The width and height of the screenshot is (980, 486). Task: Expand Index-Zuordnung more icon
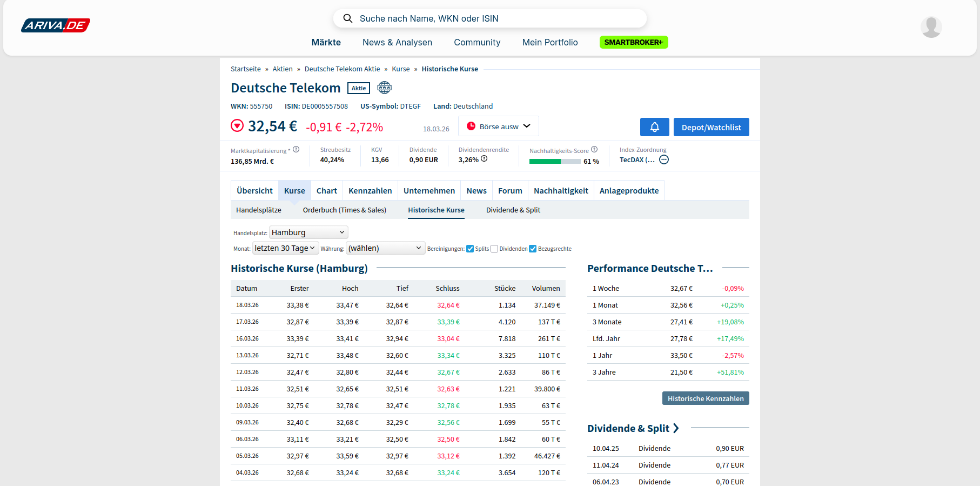point(664,159)
